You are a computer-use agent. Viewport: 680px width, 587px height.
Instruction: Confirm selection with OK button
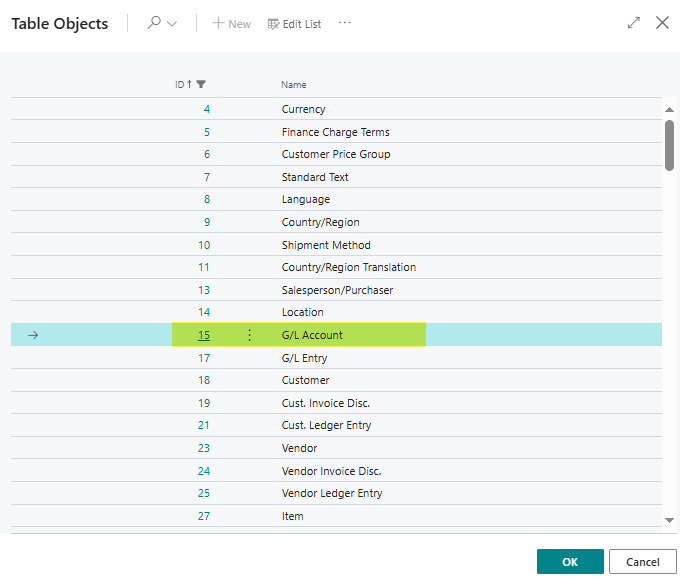coord(569,562)
